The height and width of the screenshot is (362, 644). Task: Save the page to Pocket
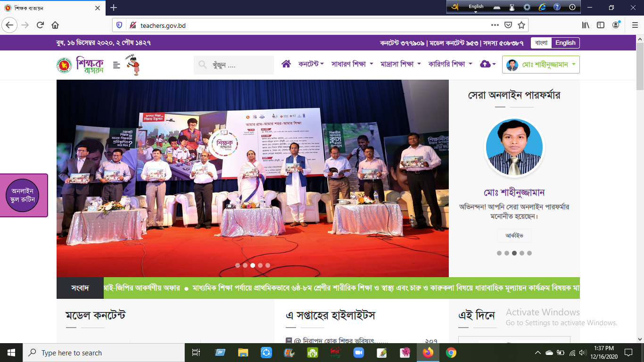[x=508, y=25]
